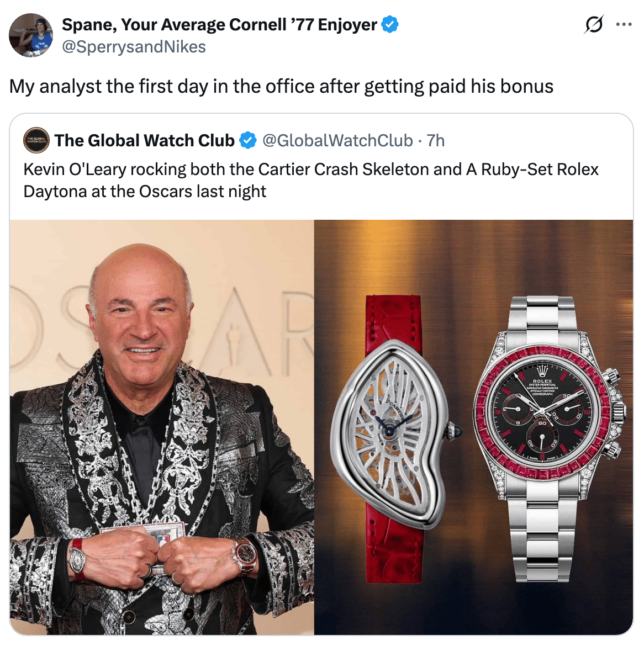The height and width of the screenshot is (646, 644).
Task: Open the watches product image
Action: point(473,427)
